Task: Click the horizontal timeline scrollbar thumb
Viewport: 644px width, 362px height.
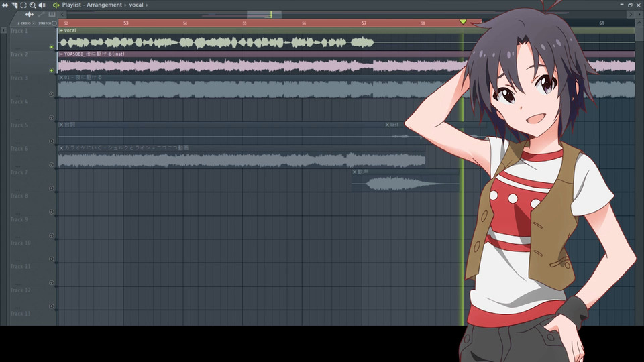Action: coord(264,14)
